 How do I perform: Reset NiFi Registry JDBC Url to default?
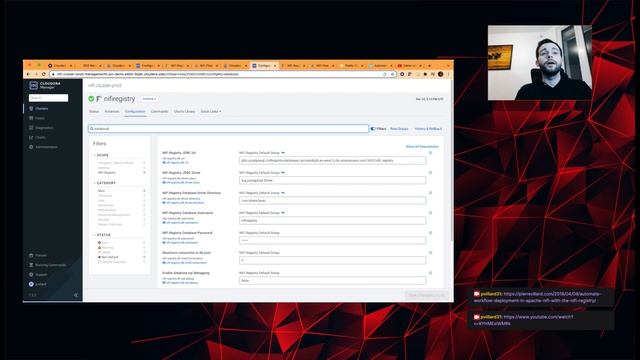[x=283, y=153]
